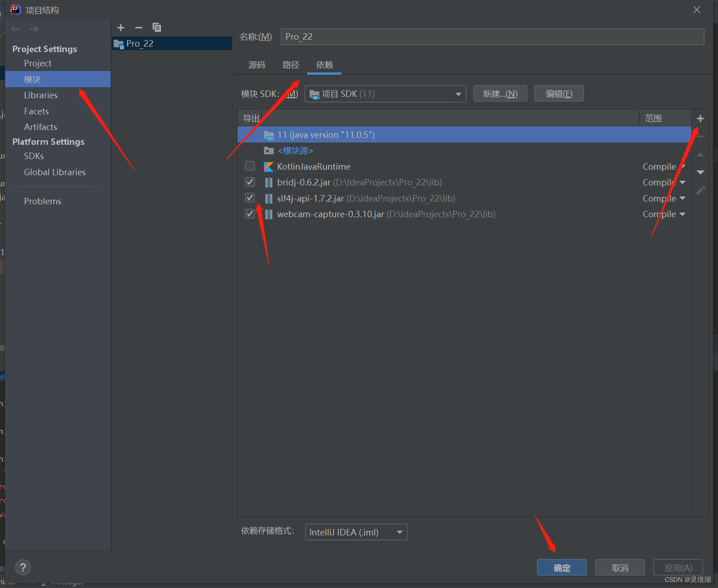718x588 pixels.
Task: Select the <模块源> row
Action: click(464, 150)
